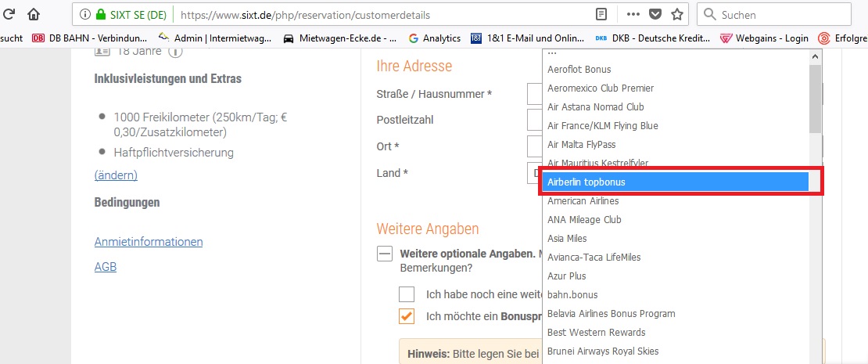Select ANA Mileage Club option
Image resolution: width=868 pixels, height=364 pixels.
click(x=675, y=219)
